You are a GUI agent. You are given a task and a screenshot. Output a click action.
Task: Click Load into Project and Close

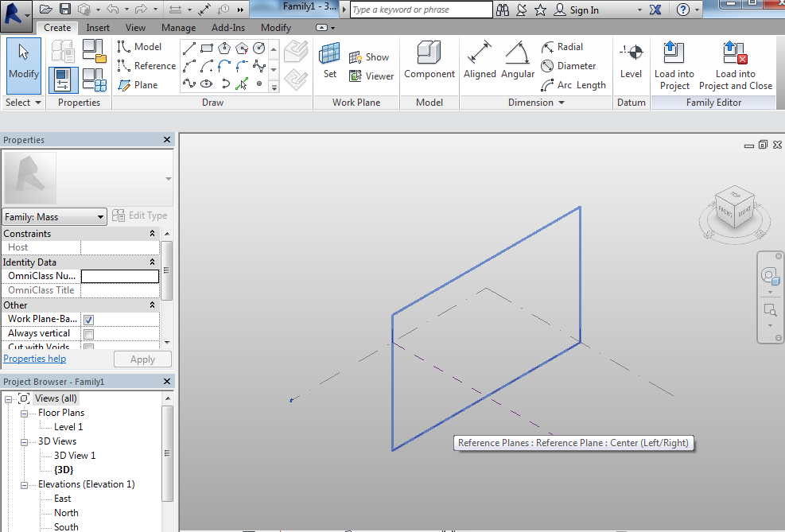pyautogui.click(x=735, y=65)
